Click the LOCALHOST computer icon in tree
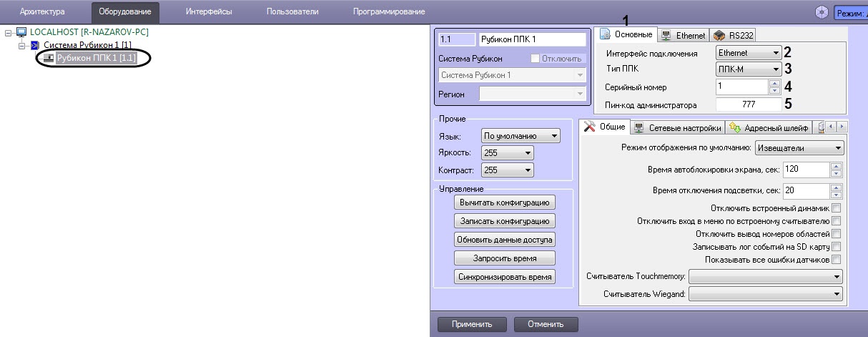 21,32
